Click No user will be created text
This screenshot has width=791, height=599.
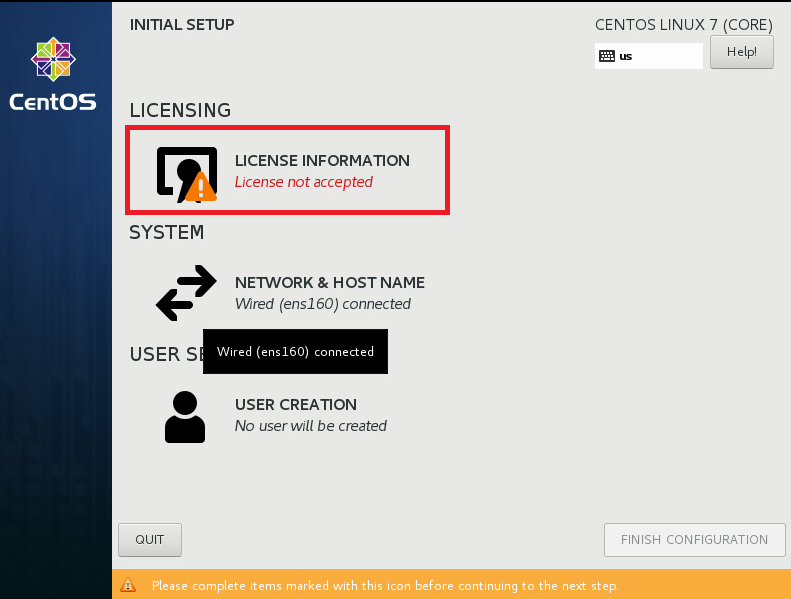(311, 426)
